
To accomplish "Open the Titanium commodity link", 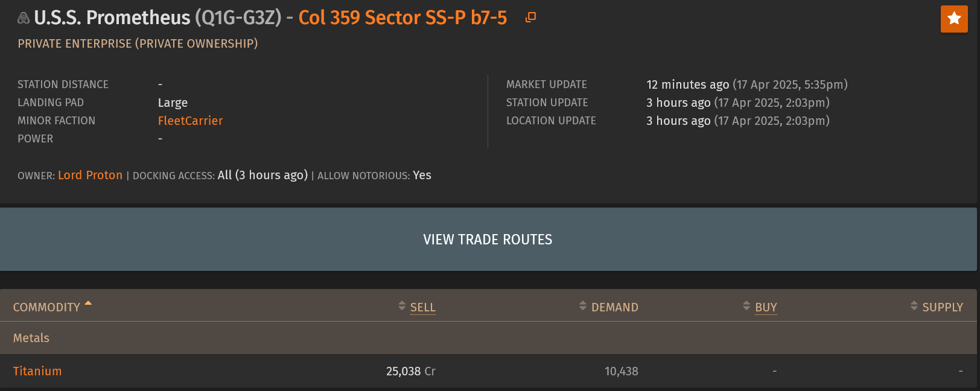I will [x=37, y=371].
